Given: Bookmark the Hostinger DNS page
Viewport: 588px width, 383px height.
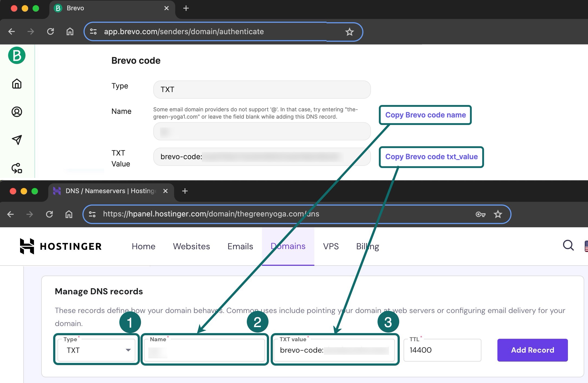Looking at the screenshot, I should click(498, 214).
